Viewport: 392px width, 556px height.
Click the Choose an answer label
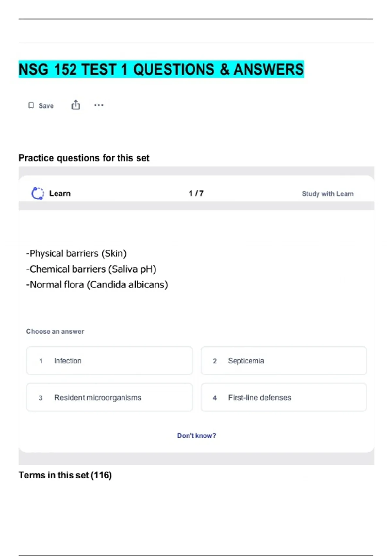[x=55, y=331]
